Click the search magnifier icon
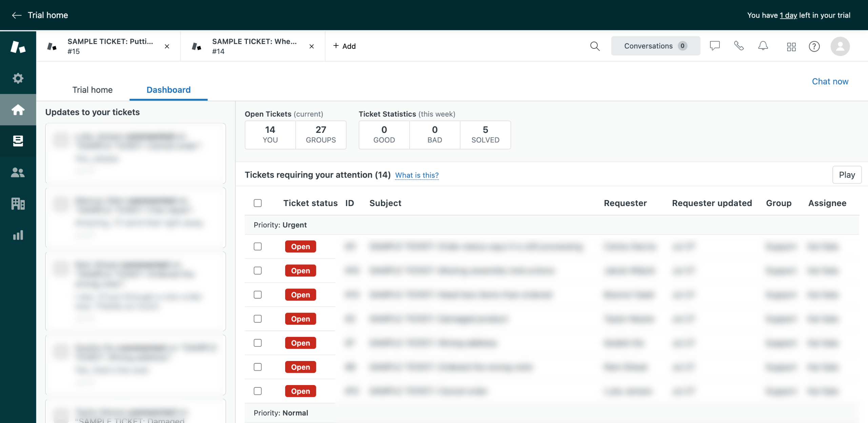 coord(595,46)
